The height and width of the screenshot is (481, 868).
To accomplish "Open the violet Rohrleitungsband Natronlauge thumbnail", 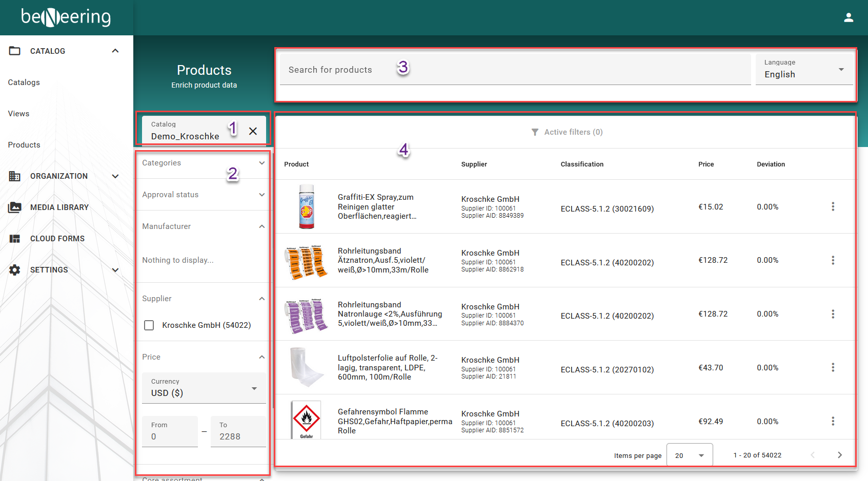I will 306,316.
